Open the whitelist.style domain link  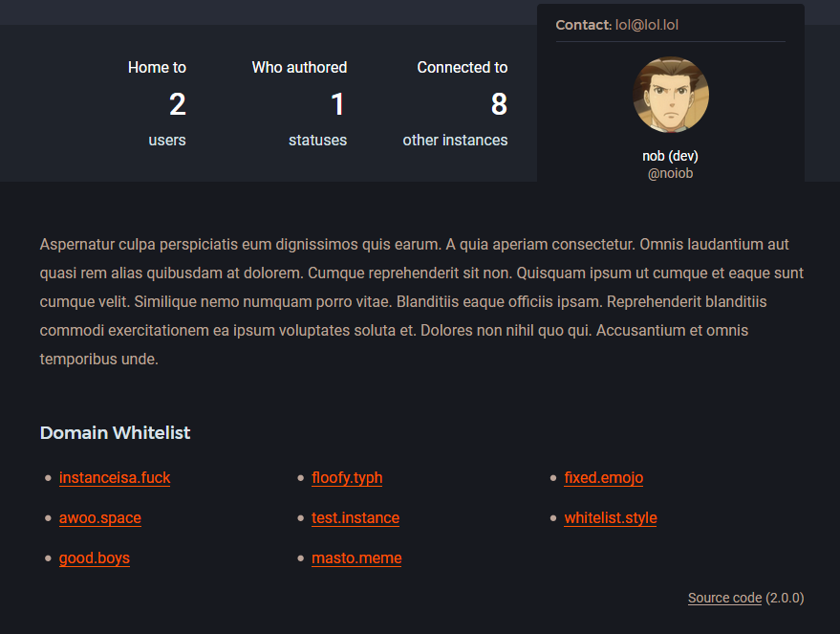611,518
